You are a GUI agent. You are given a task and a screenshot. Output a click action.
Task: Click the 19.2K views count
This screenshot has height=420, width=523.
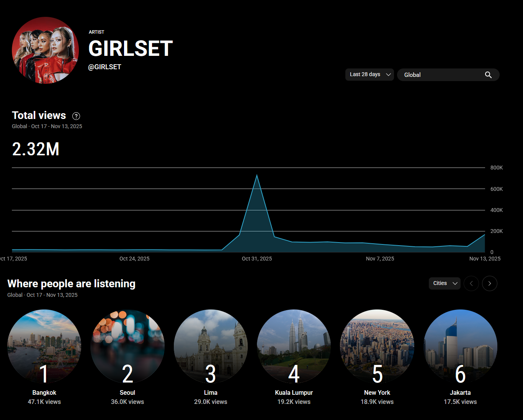(x=294, y=402)
